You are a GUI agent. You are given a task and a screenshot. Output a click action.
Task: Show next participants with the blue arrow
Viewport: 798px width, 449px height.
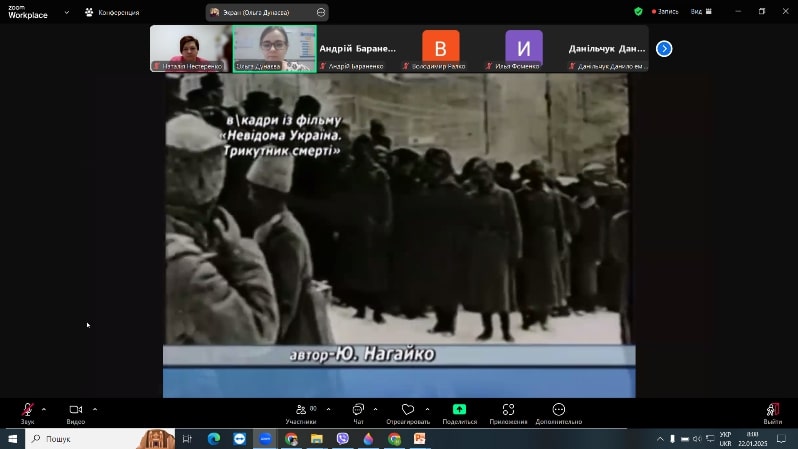pos(664,49)
